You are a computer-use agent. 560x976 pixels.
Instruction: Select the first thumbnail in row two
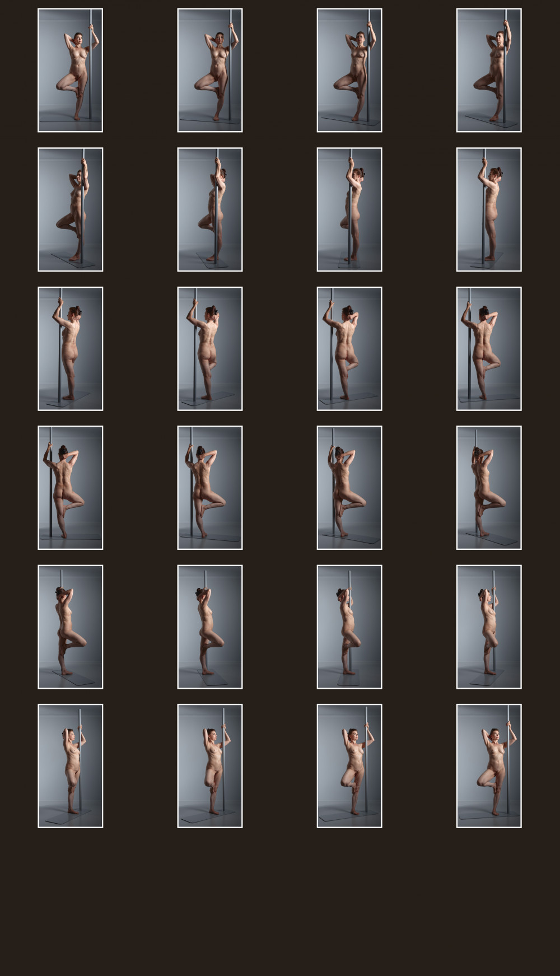[70, 209]
